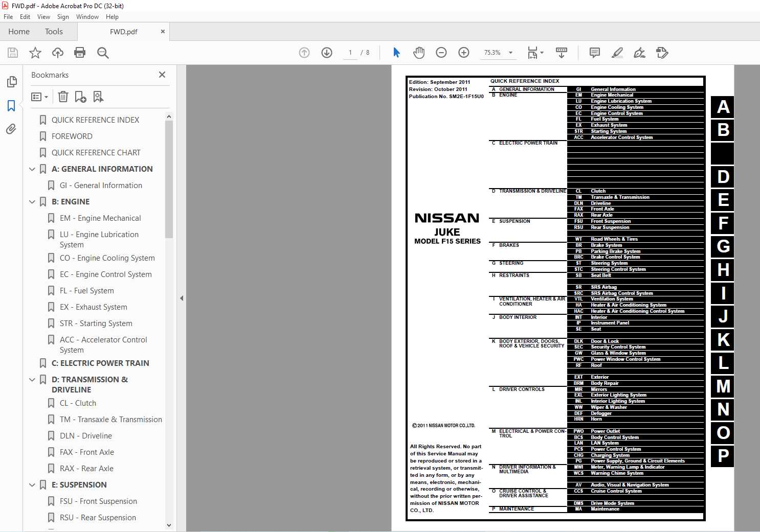Screen dimensions: 760x532
Task: Collapse B: ENGINE bookmark group
Action: 32,202
